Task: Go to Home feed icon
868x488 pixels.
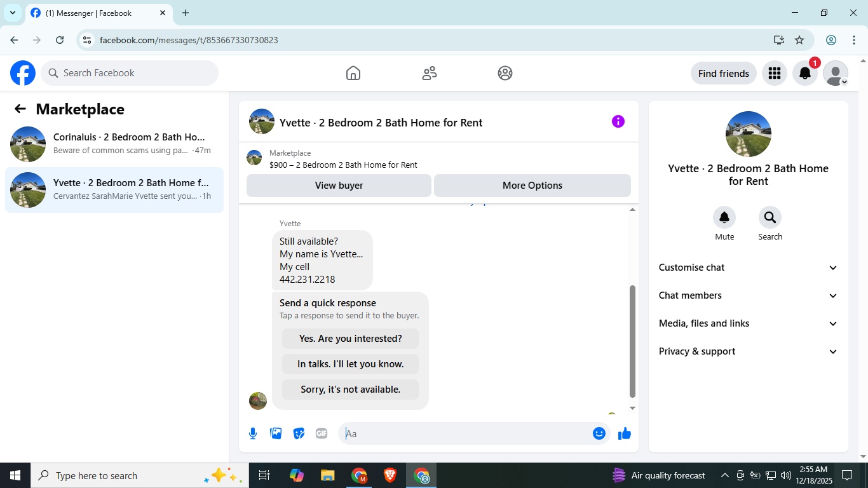Action: coord(353,73)
